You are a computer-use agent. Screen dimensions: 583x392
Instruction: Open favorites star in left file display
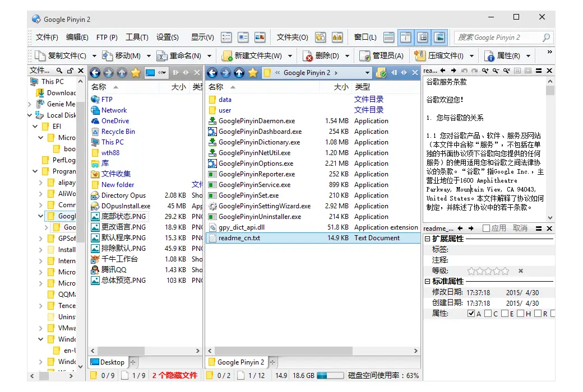click(x=136, y=73)
